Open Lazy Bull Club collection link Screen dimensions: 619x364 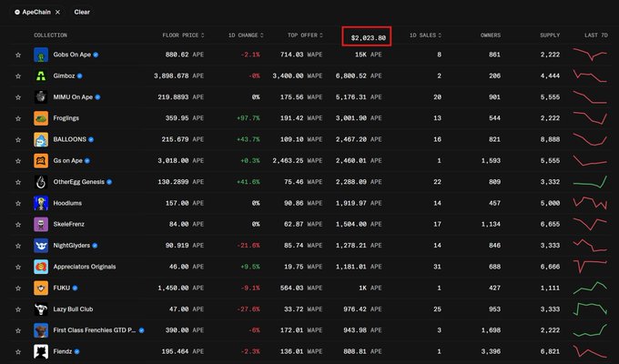pyautogui.click(x=73, y=309)
